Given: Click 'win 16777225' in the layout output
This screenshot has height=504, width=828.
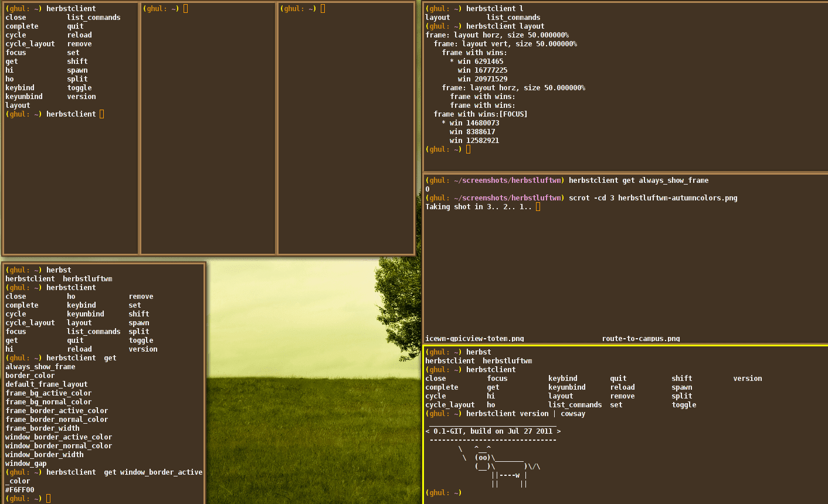Looking at the screenshot, I should 483,70.
